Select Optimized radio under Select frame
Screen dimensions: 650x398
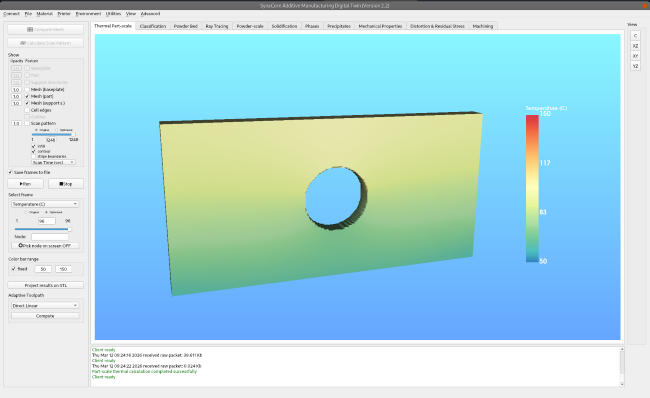pos(46,212)
